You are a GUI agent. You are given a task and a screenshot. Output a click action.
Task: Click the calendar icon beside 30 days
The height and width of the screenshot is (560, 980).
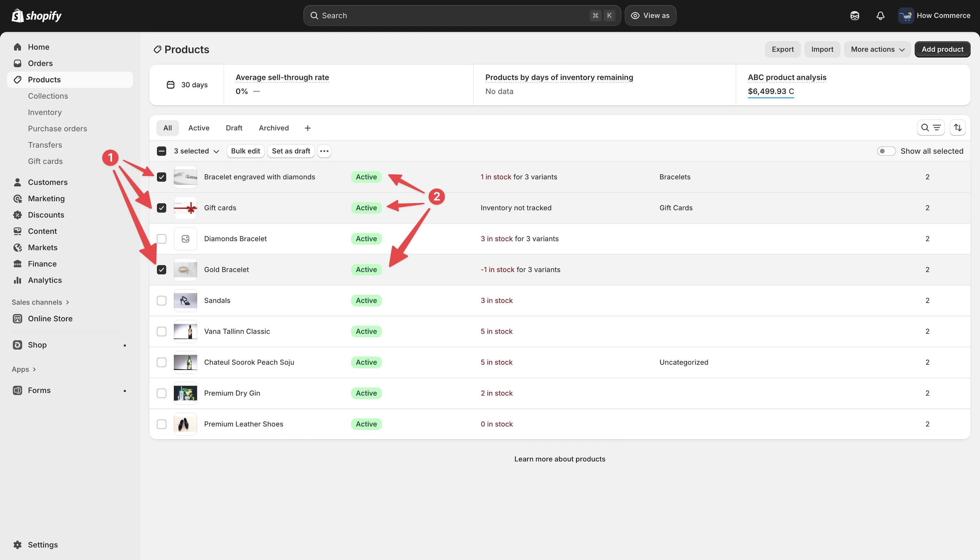pyautogui.click(x=170, y=85)
